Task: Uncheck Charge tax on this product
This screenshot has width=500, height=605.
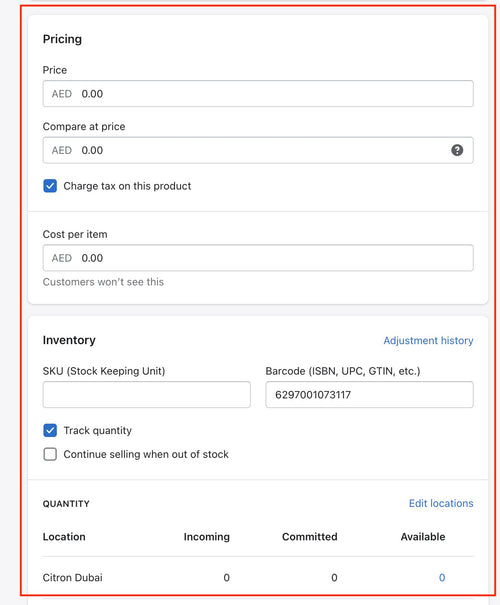Action: (x=50, y=186)
